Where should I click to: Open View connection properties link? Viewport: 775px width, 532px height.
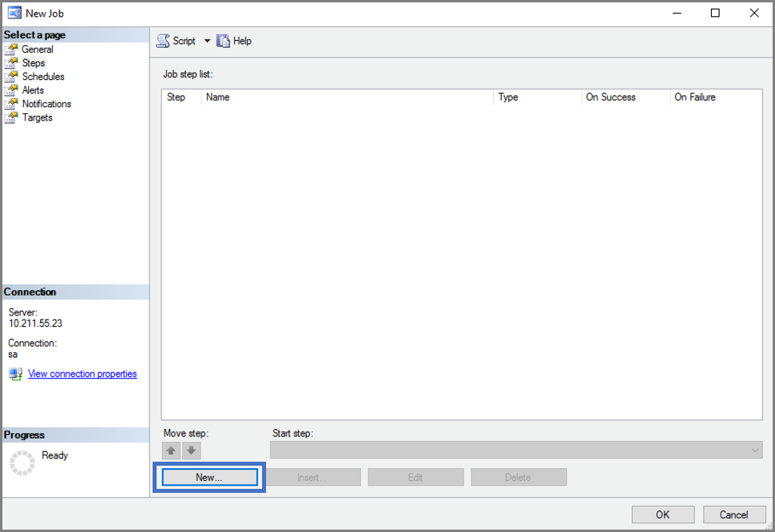(82, 374)
